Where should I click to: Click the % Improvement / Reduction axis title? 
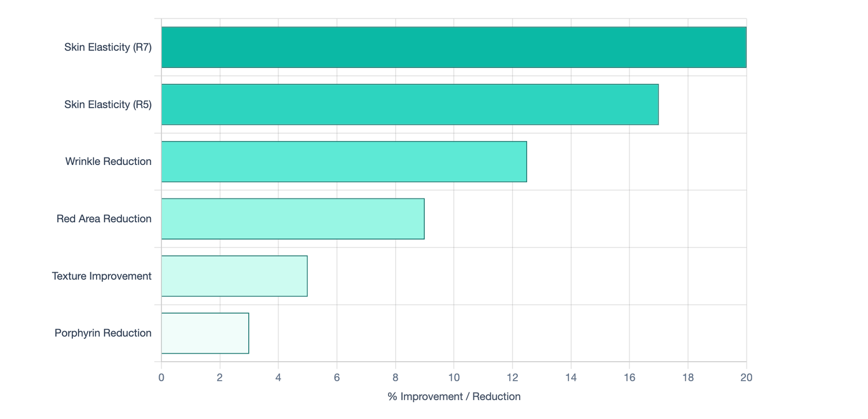coord(454,397)
